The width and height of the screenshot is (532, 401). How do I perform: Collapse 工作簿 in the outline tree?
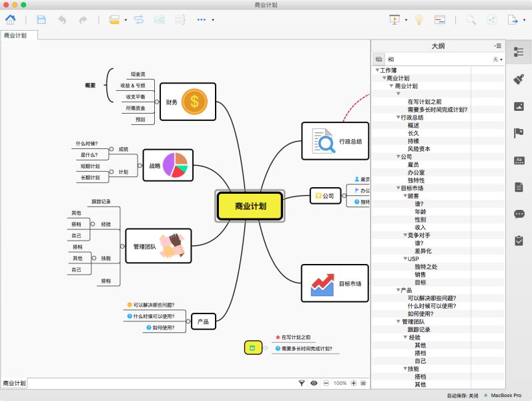377,70
